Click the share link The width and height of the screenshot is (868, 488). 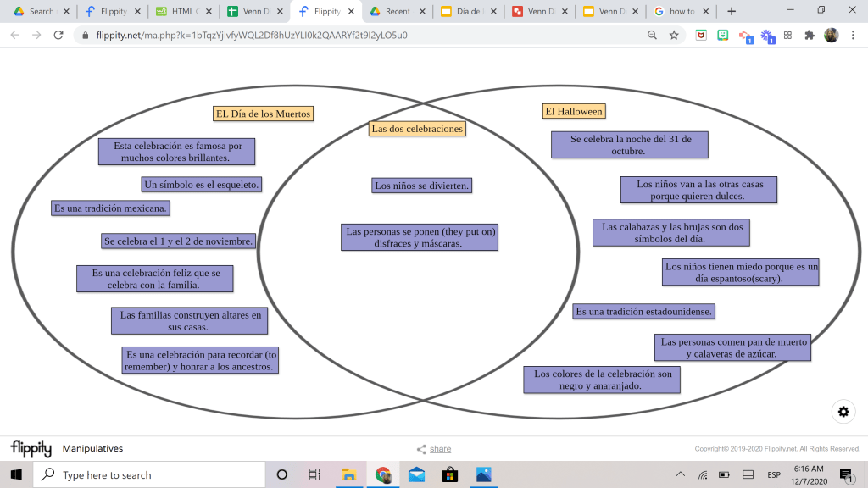(440, 449)
